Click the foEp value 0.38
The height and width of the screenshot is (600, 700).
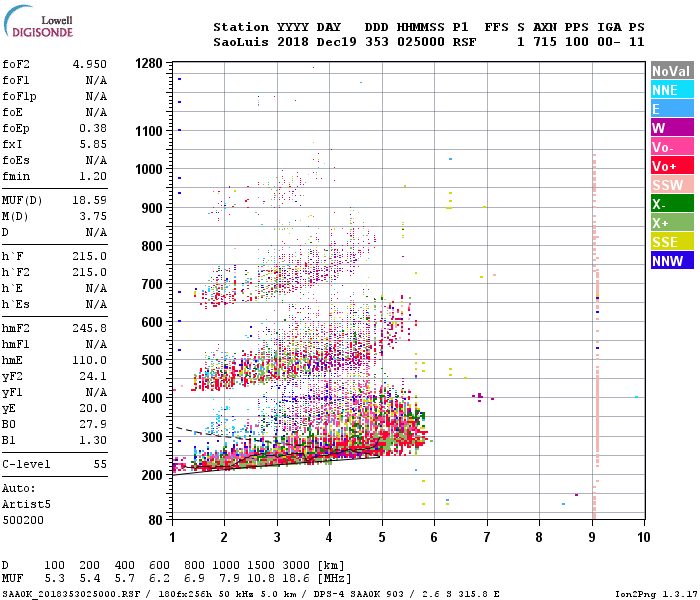pyautogui.click(x=93, y=128)
